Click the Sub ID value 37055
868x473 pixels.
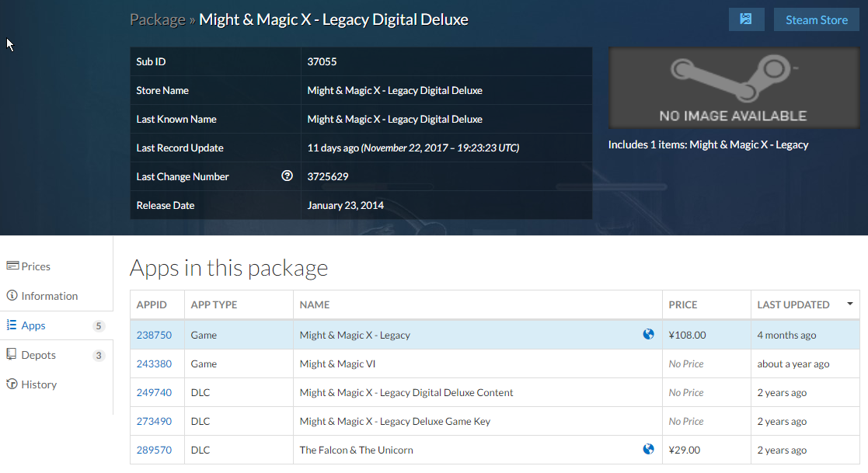322,61
